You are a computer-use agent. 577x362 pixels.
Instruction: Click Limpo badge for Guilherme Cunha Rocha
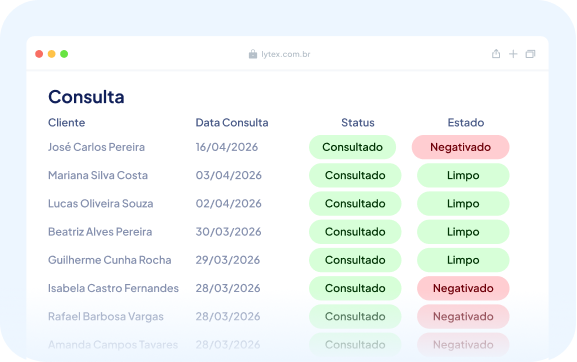tap(463, 260)
